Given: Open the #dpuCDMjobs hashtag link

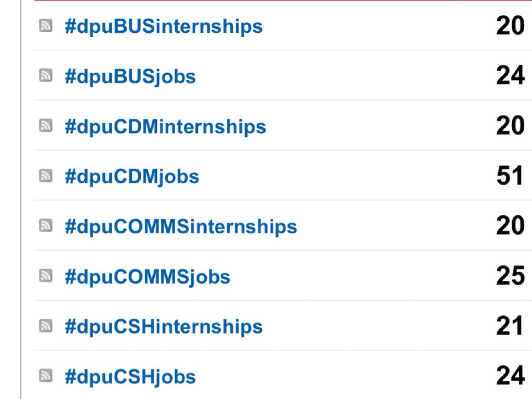Looking at the screenshot, I should [131, 176].
